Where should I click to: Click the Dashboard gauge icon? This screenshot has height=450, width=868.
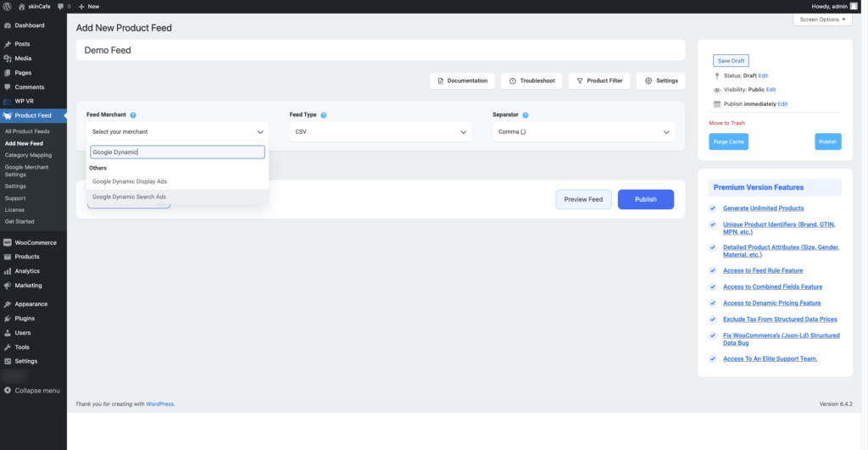pos(7,25)
